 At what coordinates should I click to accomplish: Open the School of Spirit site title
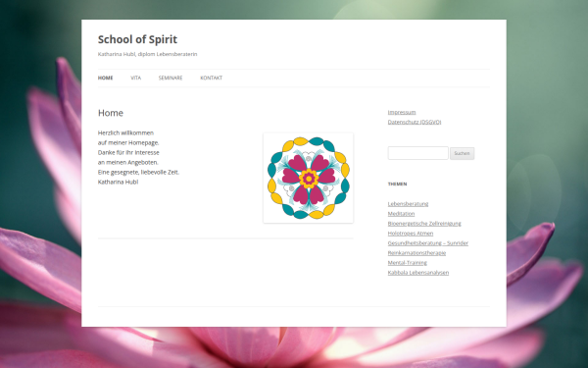coord(137,39)
